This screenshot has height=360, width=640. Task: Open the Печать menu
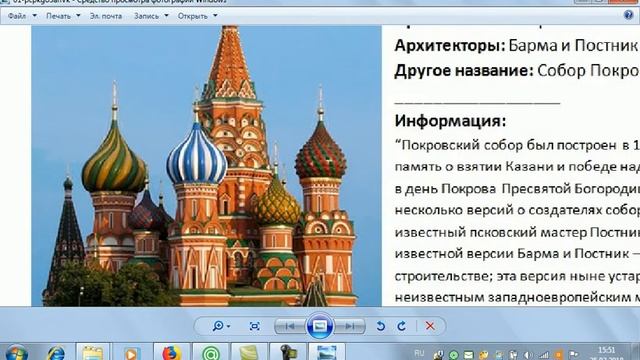coord(63,16)
